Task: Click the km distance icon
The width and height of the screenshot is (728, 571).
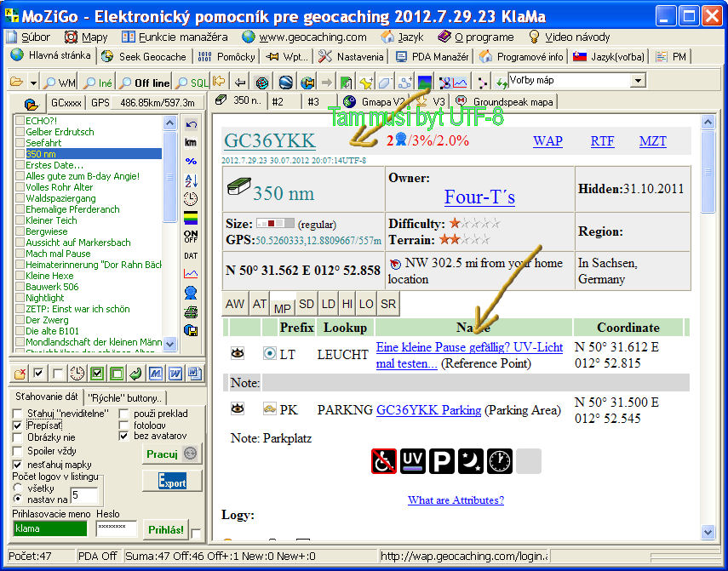Action: [191, 142]
